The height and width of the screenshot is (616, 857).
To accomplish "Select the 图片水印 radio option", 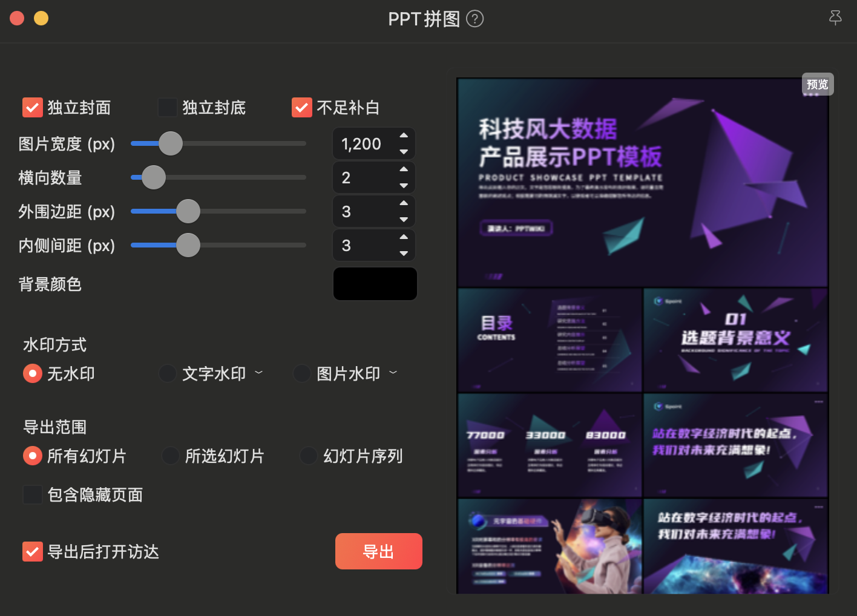I will click(302, 373).
